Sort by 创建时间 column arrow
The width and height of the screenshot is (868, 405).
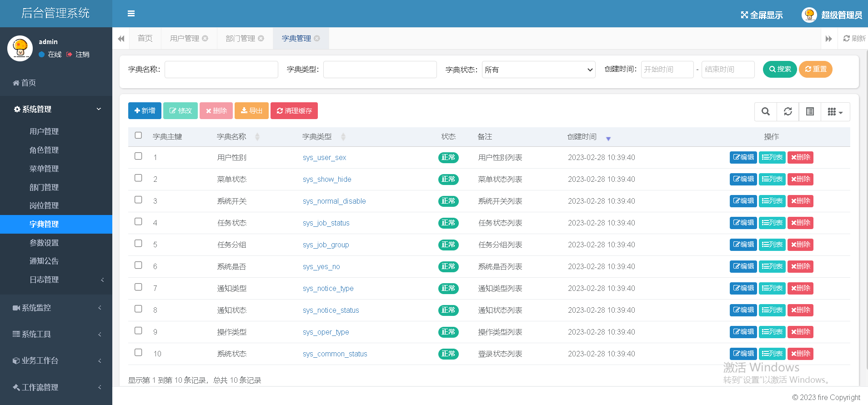click(608, 139)
